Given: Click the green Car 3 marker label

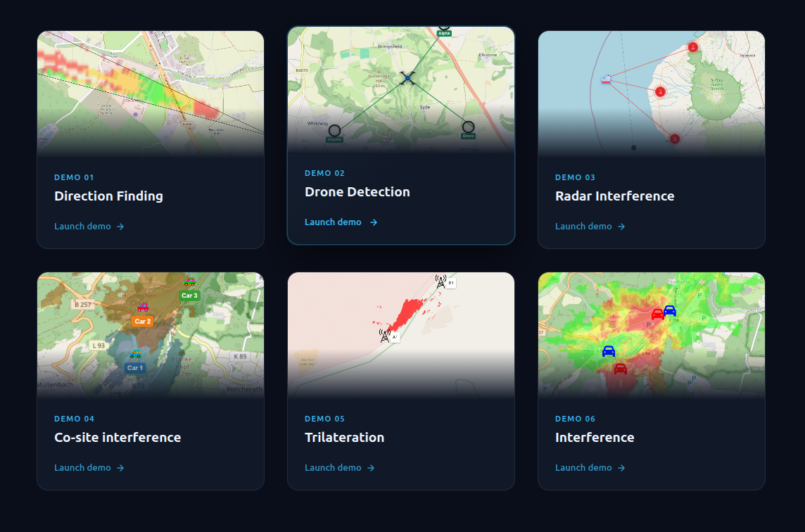Looking at the screenshot, I should pyautogui.click(x=189, y=296).
